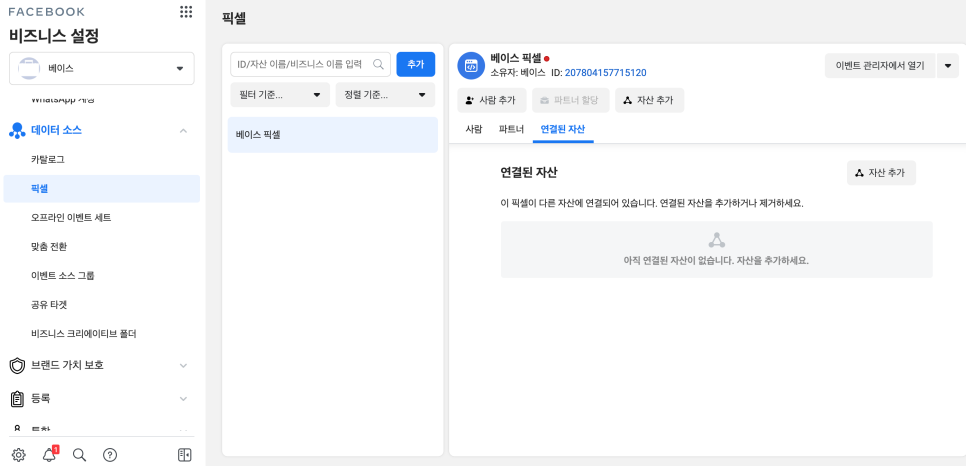Select the 연결된 자산 tab
Image resolution: width=966 pixels, height=466 pixels.
click(x=562, y=129)
